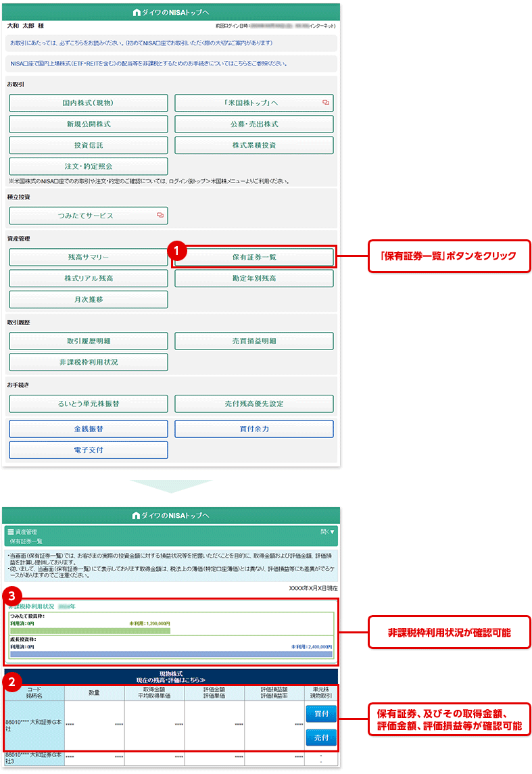Go to 注文・約定照会
532x774 pixels.
point(89,166)
